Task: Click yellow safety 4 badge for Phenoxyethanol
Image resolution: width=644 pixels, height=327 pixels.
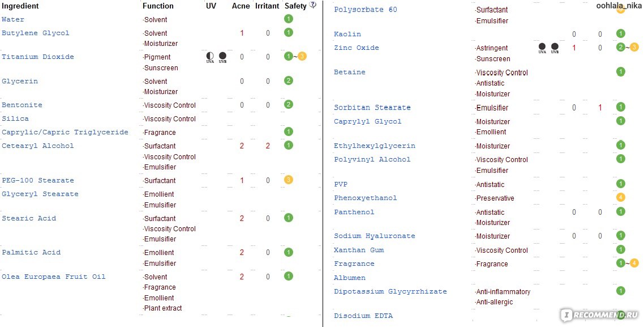Action: 621,197
